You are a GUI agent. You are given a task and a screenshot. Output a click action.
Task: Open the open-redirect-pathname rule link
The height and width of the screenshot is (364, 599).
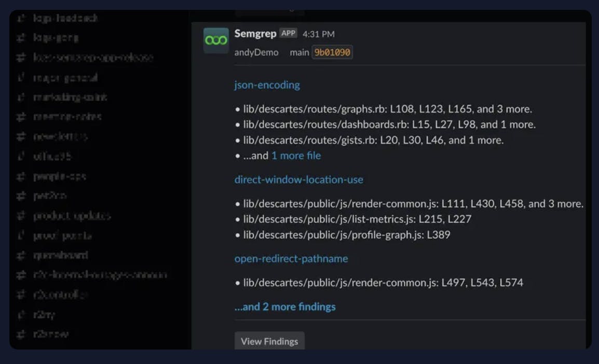point(291,259)
